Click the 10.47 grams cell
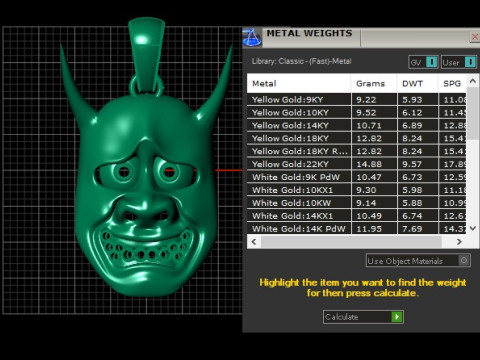The image size is (480, 360). pos(374,177)
